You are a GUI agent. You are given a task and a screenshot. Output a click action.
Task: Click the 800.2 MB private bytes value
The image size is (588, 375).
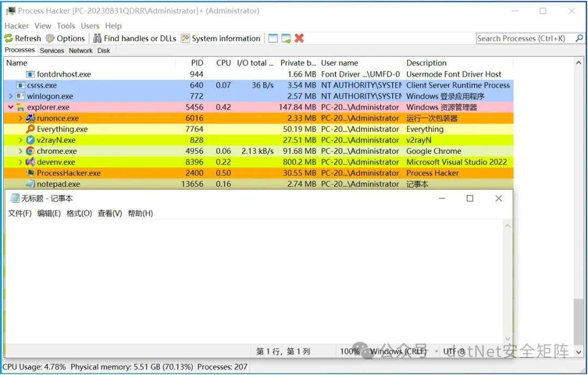(299, 162)
